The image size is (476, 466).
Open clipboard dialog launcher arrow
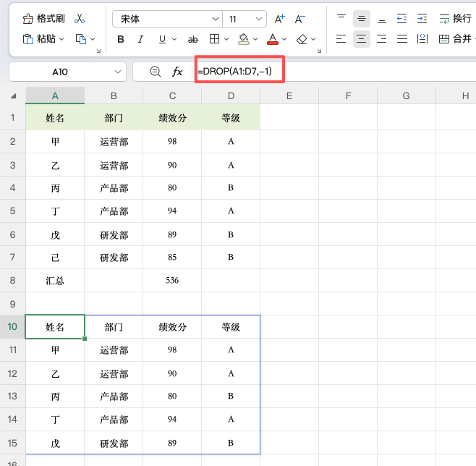point(98,51)
